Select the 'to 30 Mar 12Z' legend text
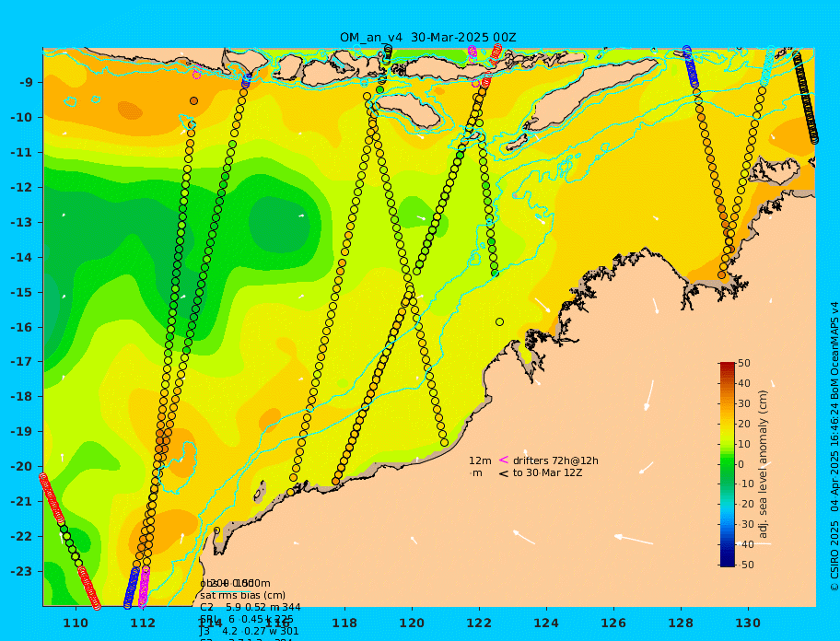 pos(547,472)
